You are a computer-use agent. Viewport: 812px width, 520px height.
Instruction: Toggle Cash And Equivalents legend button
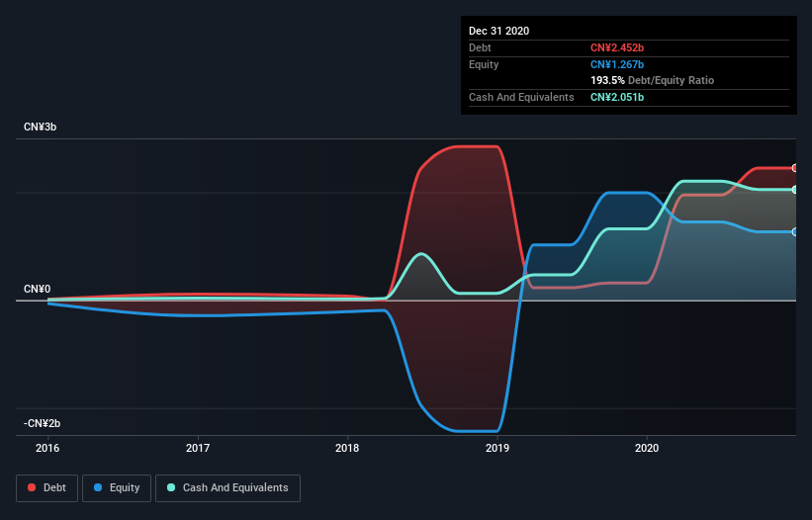click(227, 488)
